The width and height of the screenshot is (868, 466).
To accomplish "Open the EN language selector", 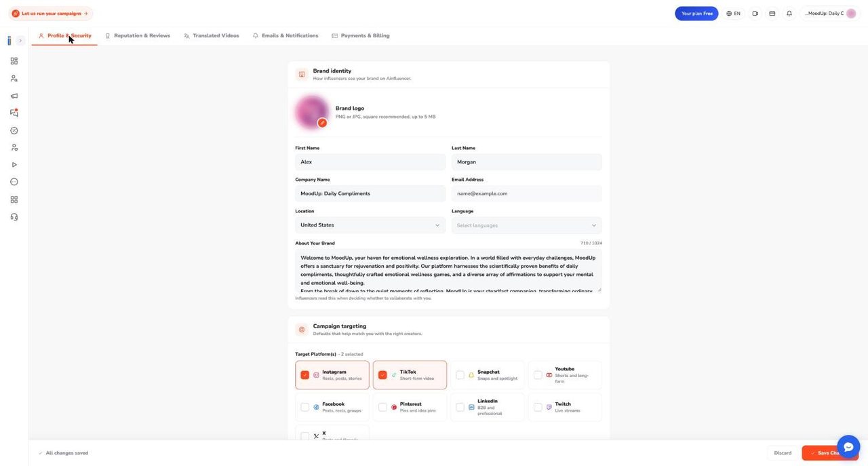I will point(733,14).
